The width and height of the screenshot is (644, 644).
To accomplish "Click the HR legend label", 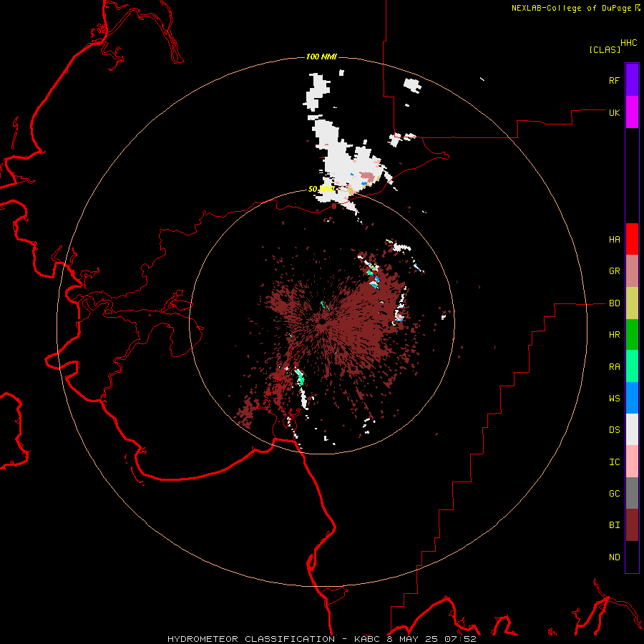I will coord(614,335).
